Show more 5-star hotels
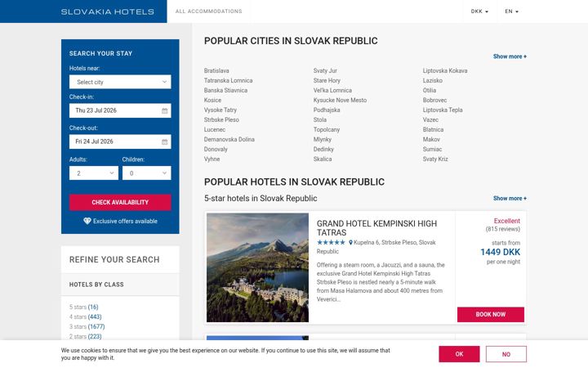The image size is (588, 368). tap(510, 198)
